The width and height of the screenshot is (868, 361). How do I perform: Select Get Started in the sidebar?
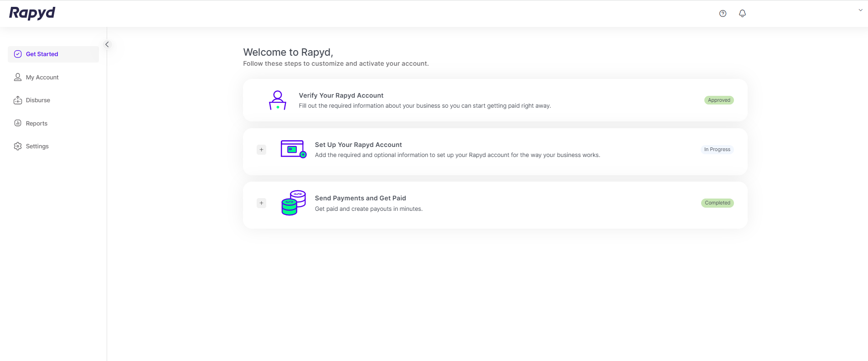click(x=42, y=54)
